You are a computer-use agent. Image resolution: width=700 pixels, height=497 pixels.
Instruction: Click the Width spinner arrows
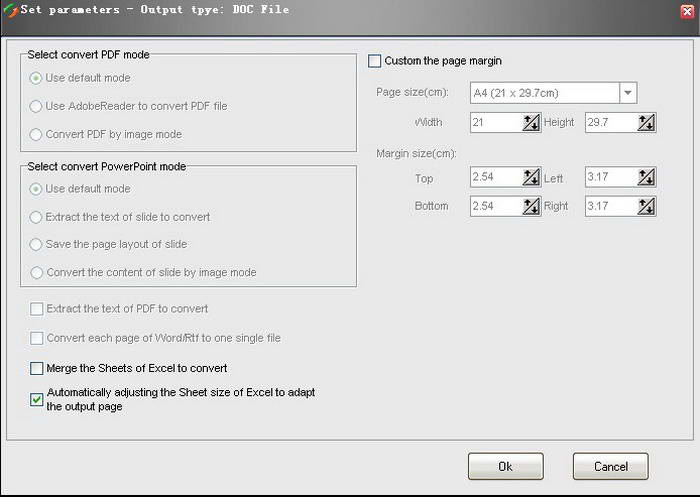(531, 122)
